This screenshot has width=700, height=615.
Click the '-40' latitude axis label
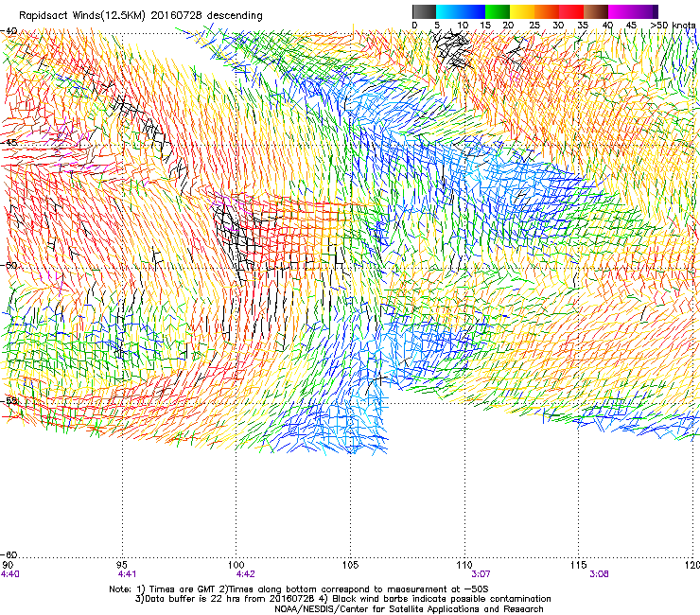click(x=9, y=31)
